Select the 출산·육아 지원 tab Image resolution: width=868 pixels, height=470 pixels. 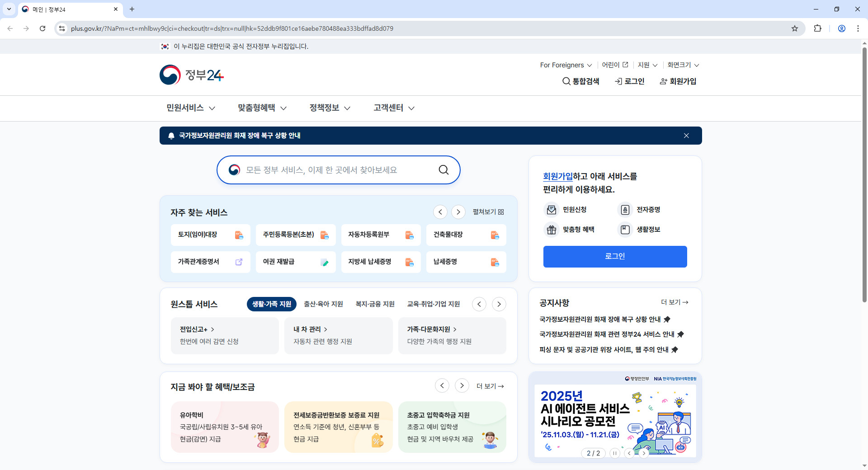point(323,304)
